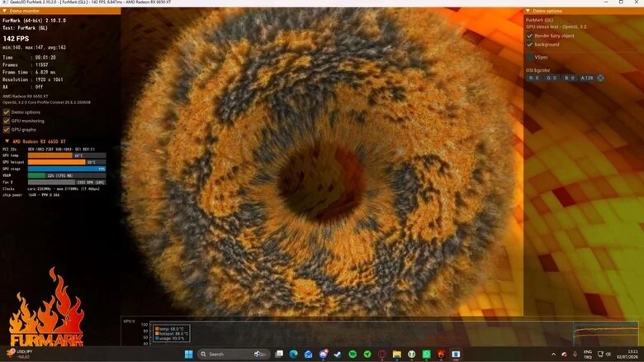Open Microsoft Edge from the taskbar
Image resolution: width=644 pixels, height=362 pixels.
pyautogui.click(x=294, y=355)
